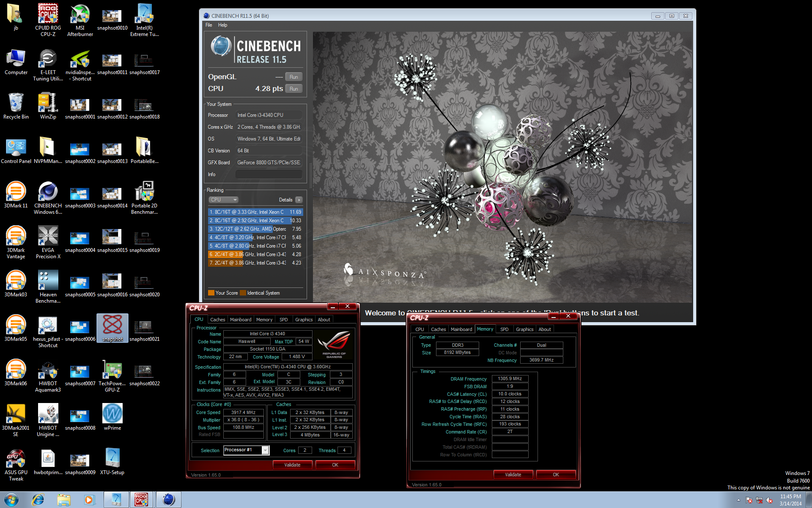Open Mainboard tab in left CPU-Z

click(x=241, y=320)
